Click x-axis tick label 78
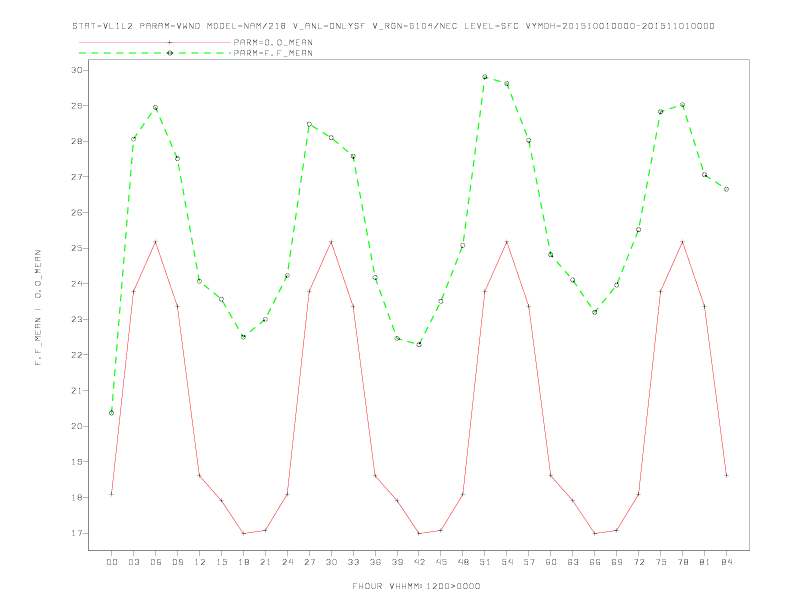The height and width of the screenshot is (612, 792). 682,562
